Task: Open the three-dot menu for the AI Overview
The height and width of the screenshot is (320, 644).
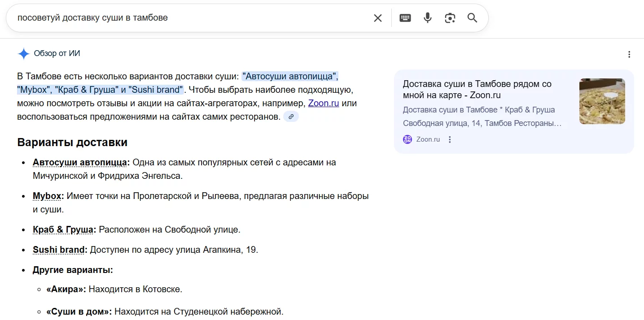Action: point(629,53)
